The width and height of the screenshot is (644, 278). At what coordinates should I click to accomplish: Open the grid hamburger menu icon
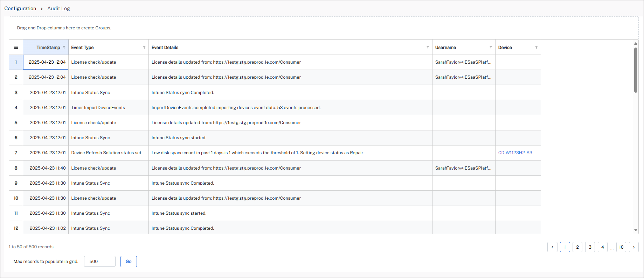16,48
